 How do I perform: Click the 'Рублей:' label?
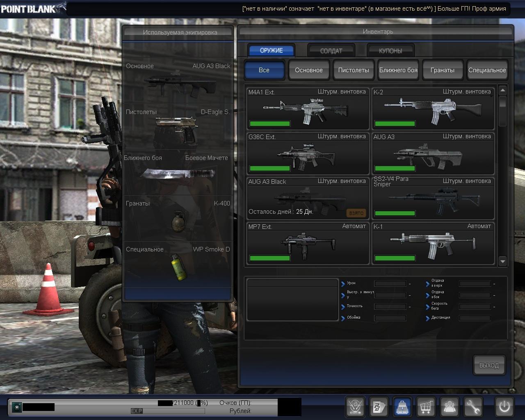pos(240,411)
